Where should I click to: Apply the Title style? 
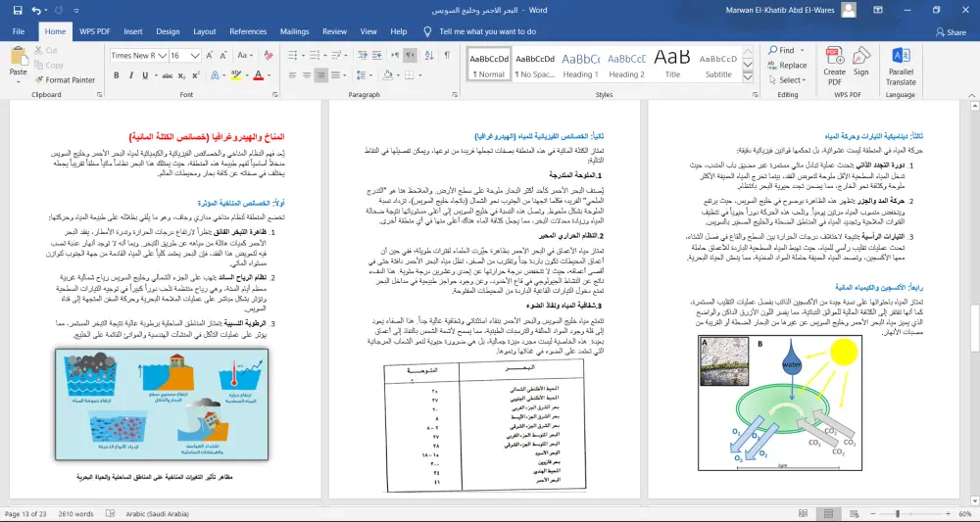[672, 64]
